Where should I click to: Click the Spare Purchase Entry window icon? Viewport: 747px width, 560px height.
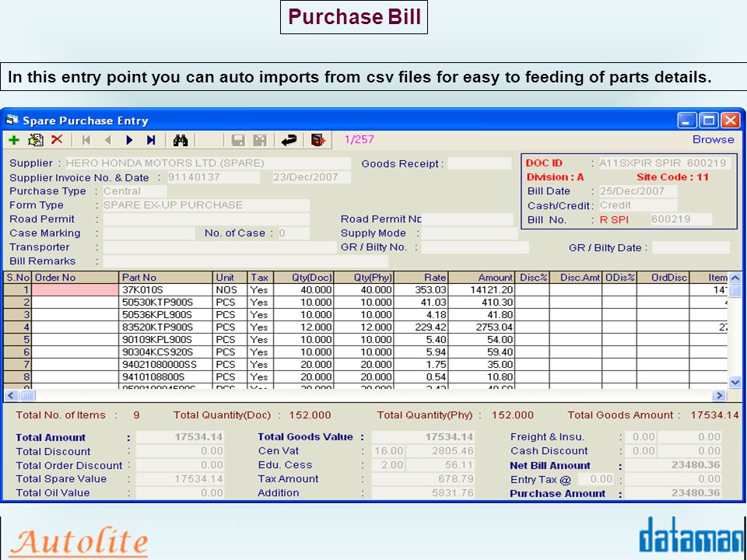point(12,120)
